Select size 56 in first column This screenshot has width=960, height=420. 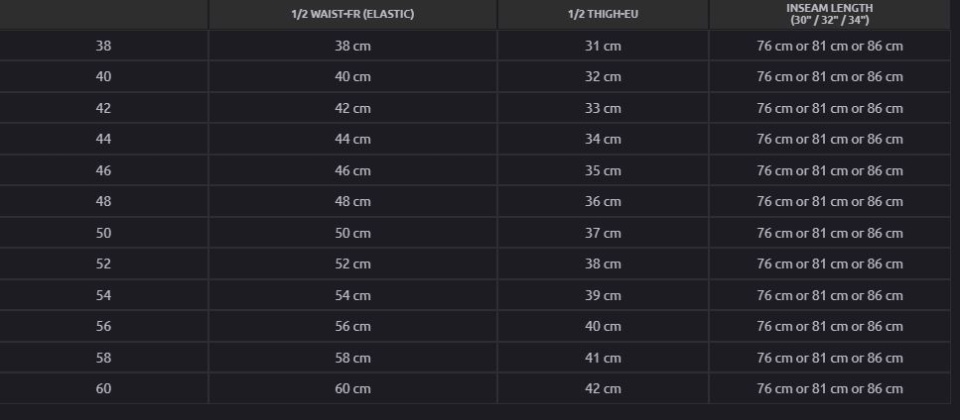coord(103,326)
